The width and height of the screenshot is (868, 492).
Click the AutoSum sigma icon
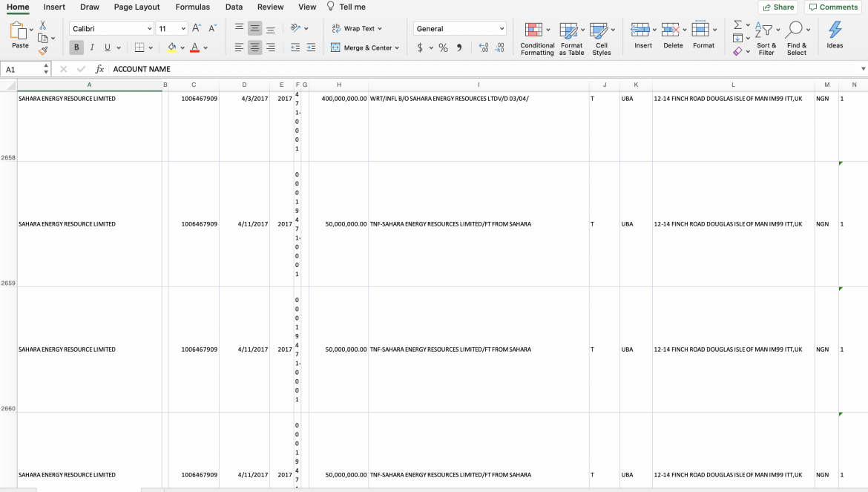[737, 25]
